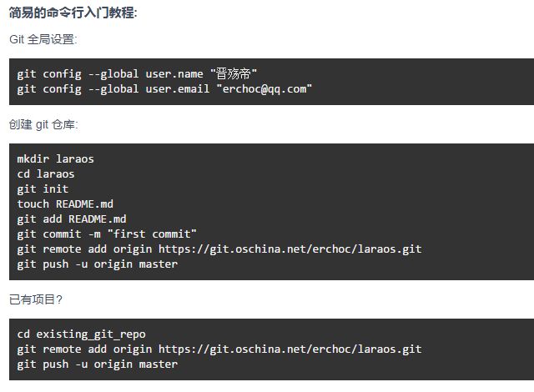534x392 pixels.
Task: Click the oschina URL in the existing-project block
Action: (290, 349)
